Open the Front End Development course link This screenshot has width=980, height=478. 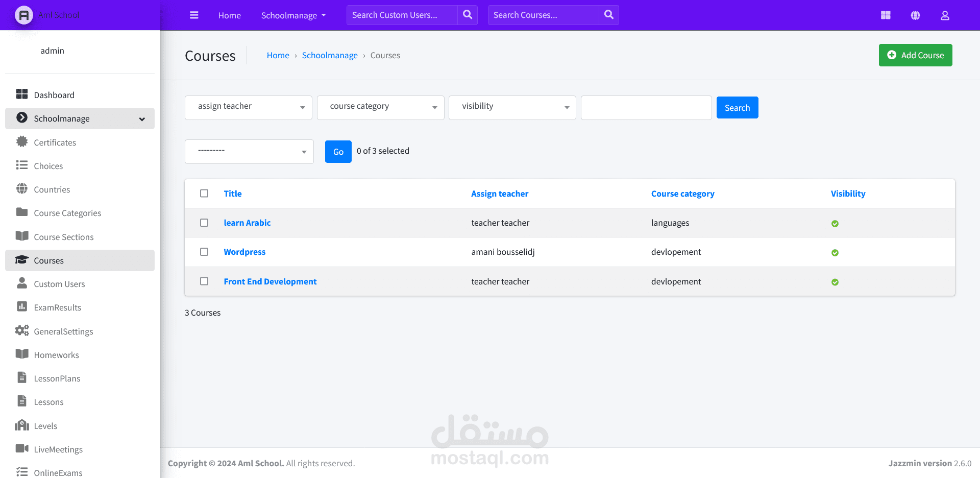[x=270, y=281]
